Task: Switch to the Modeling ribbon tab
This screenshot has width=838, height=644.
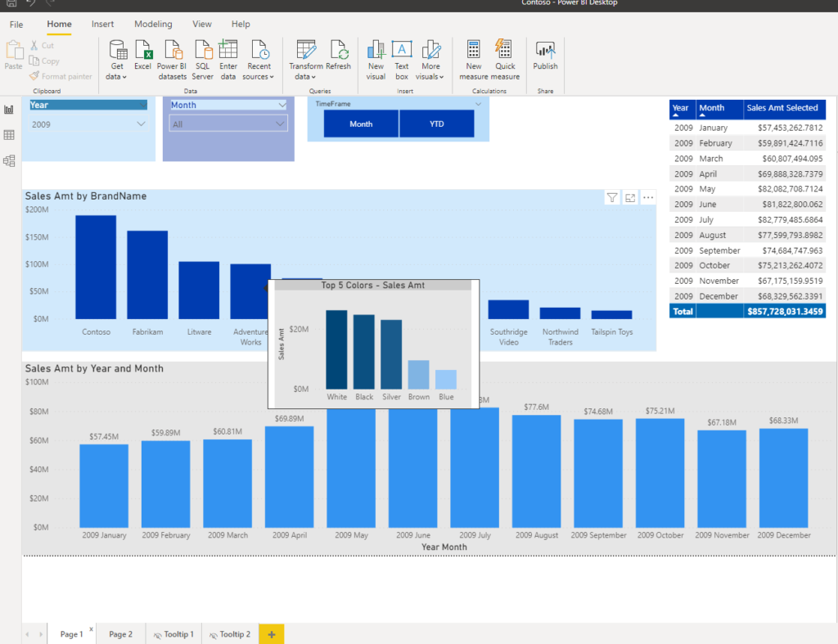Action: click(x=153, y=24)
